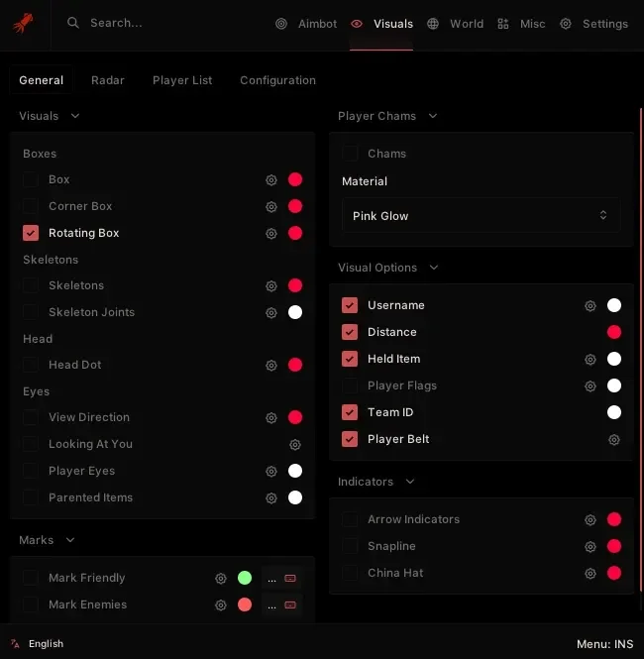
Task: Open settings gear for Snapline
Action: pyautogui.click(x=590, y=547)
